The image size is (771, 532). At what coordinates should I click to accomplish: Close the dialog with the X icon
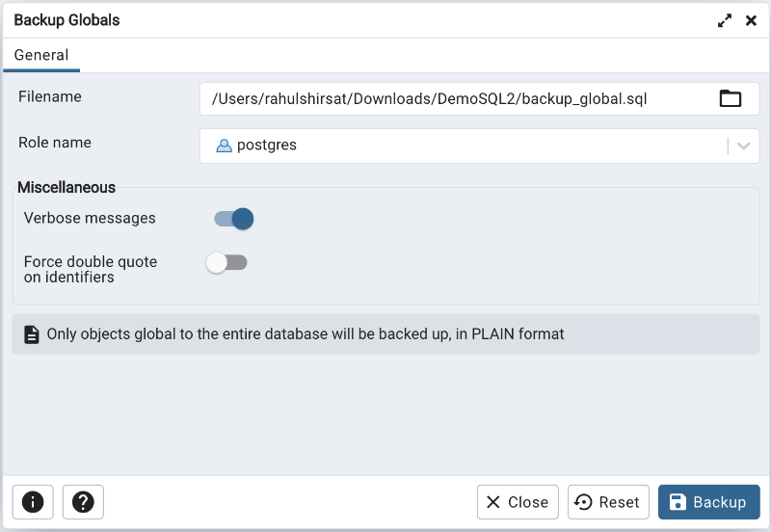pyautogui.click(x=751, y=20)
